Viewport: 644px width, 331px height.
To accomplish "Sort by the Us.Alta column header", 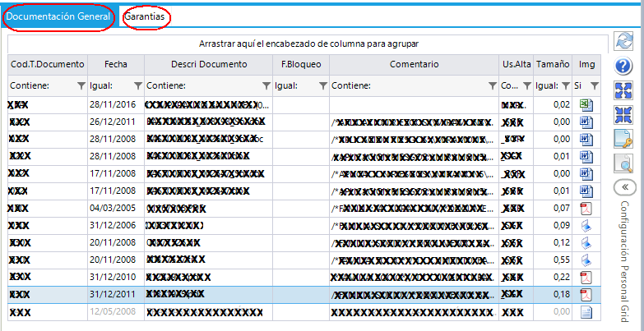I will click(x=517, y=64).
